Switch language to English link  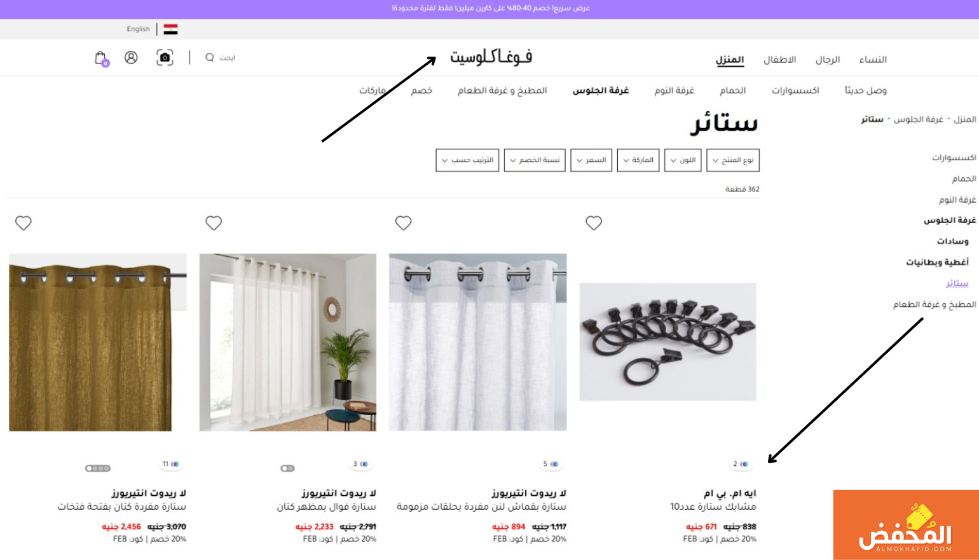138,29
